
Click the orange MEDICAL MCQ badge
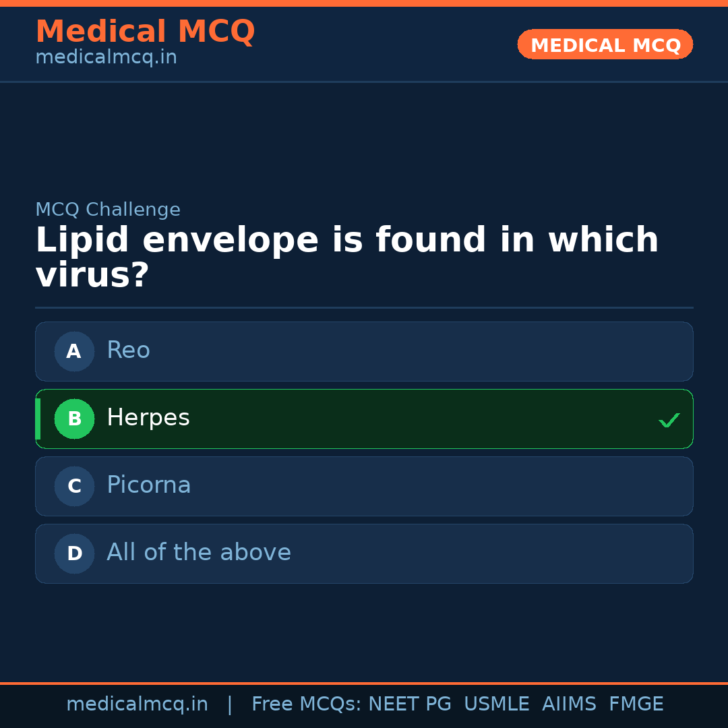pyautogui.click(x=605, y=44)
